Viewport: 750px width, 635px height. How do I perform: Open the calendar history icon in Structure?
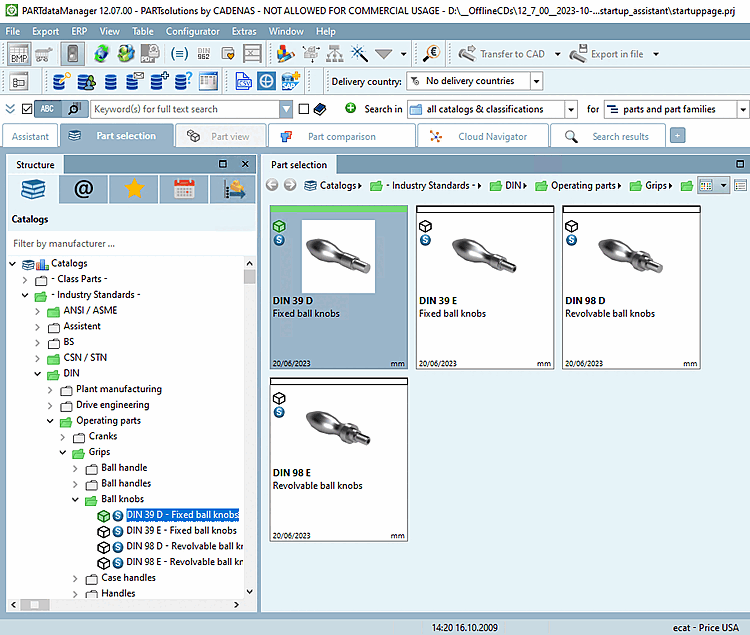[183, 189]
